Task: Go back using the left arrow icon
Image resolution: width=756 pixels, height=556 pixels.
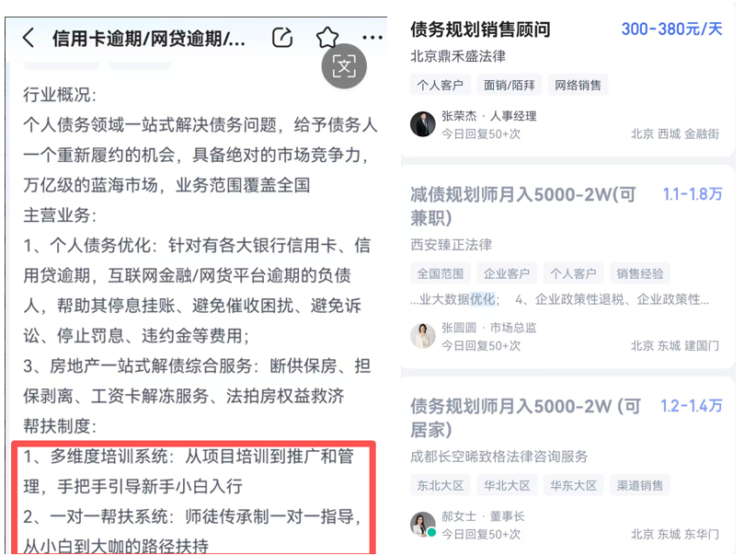Action: coord(29,38)
